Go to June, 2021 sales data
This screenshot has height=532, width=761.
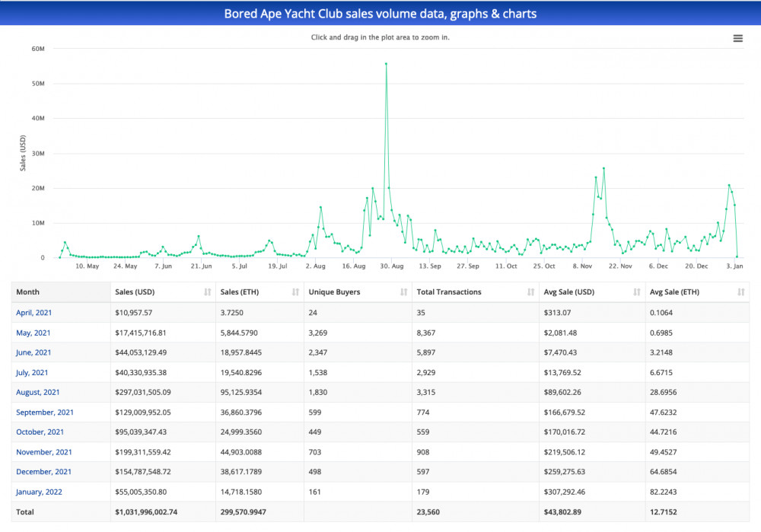(33, 352)
